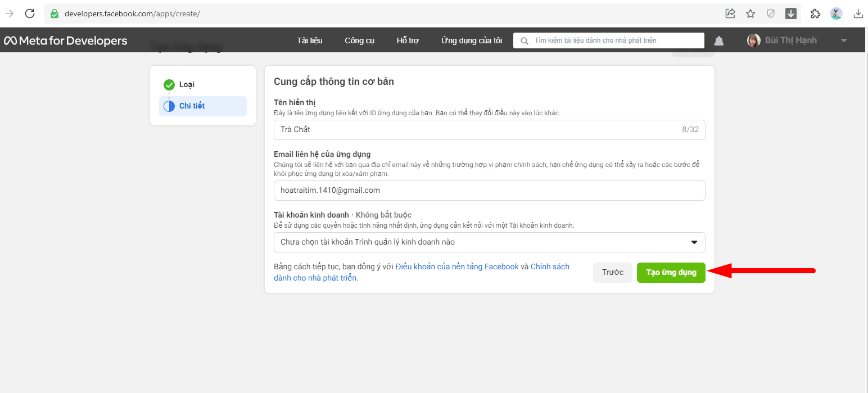This screenshot has height=393, width=868.
Task: Click the Meta for Developers logo
Action: 66,40
